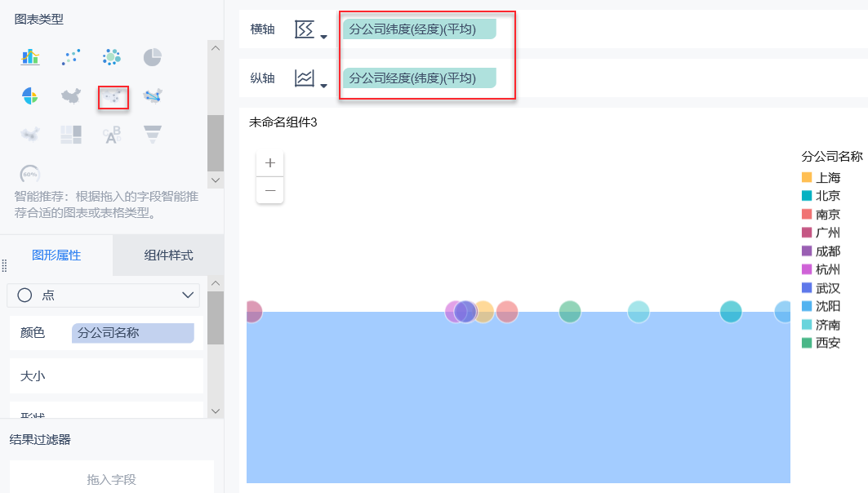Open the 纵轴 axis type dropdown arrow
Viewport: 868px width, 493px height.
(x=323, y=86)
